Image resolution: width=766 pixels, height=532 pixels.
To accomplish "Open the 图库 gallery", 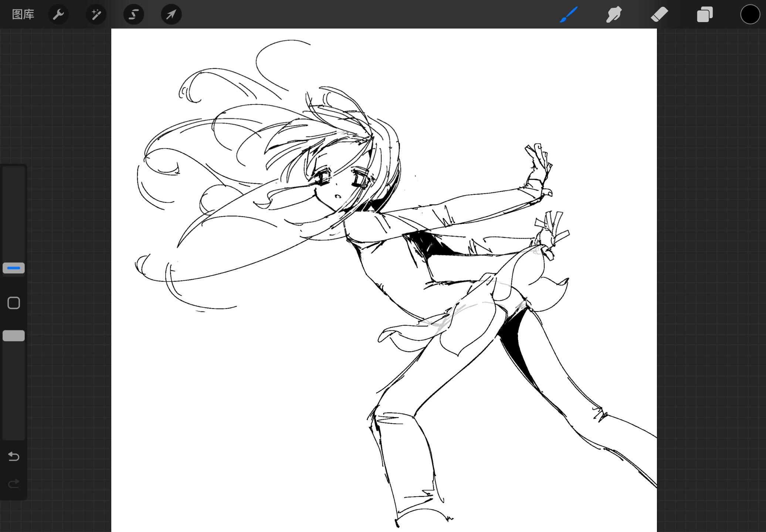I will (x=23, y=14).
